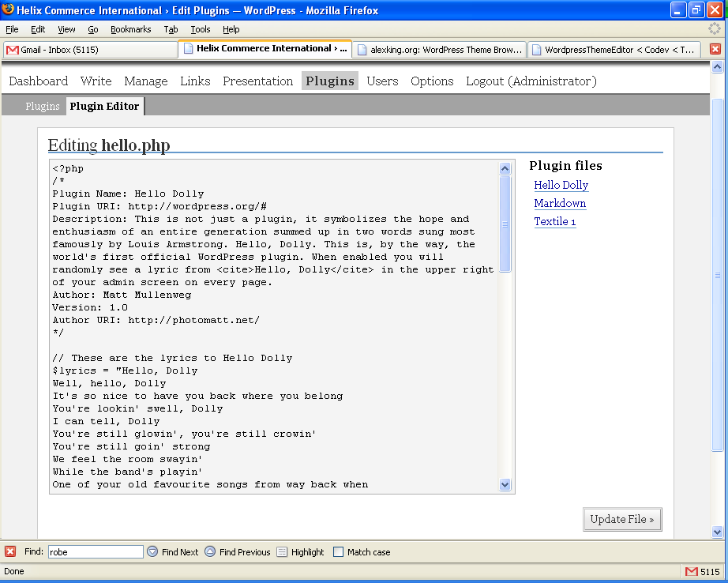Image resolution: width=728 pixels, height=583 pixels.
Task: Open the Tools menu
Action: pos(201,29)
